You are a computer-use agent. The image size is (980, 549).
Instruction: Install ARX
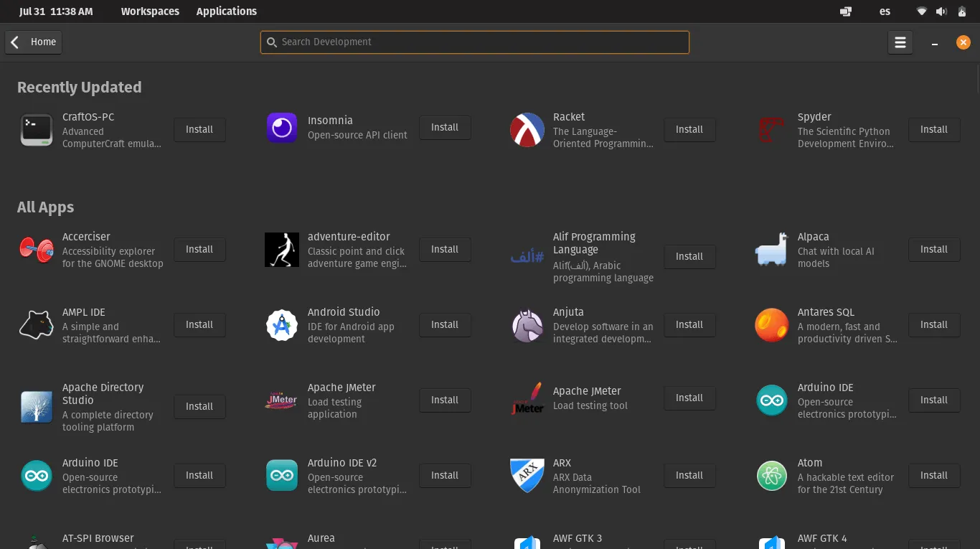click(689, 476)
